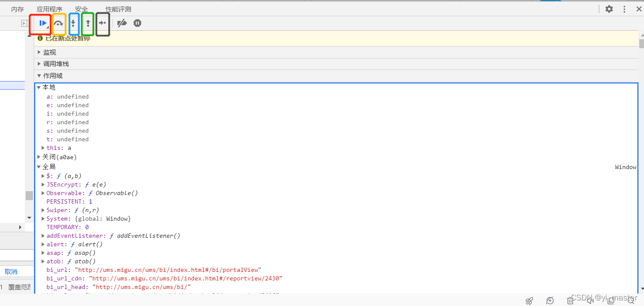Screen dimensions: 644x306
Task: Select the 覆盖范围 drawer tab
Action: click(20, 287)
